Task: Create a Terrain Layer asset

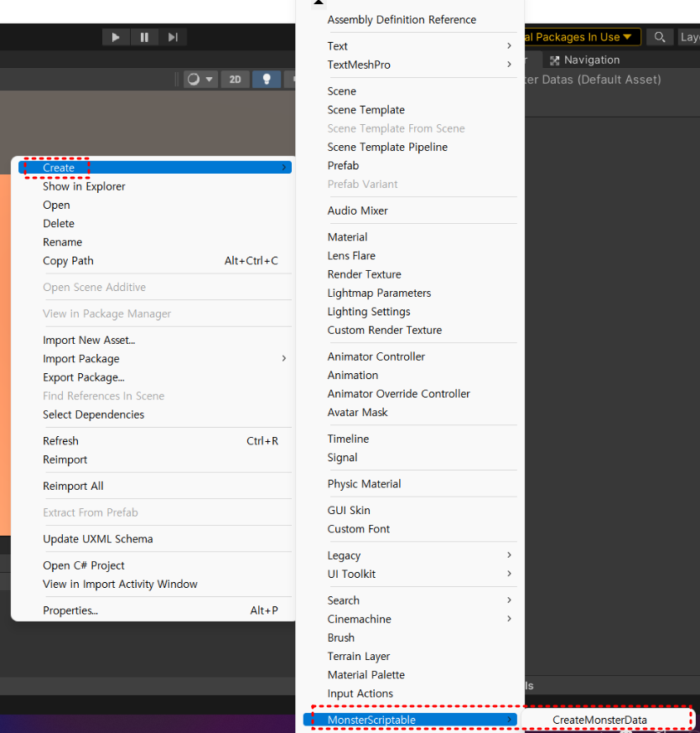Action: pyautogui.click(x=410, y=657)
